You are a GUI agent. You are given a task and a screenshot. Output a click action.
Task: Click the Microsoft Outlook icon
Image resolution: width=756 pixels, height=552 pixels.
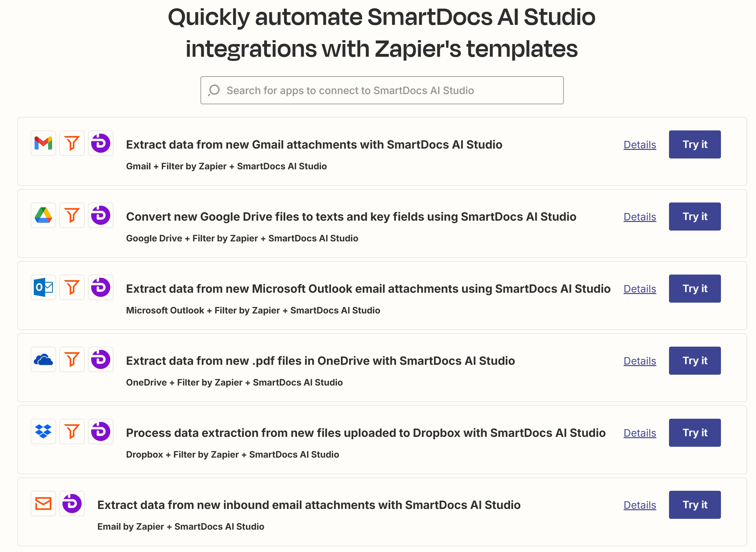tap(43, 288)
